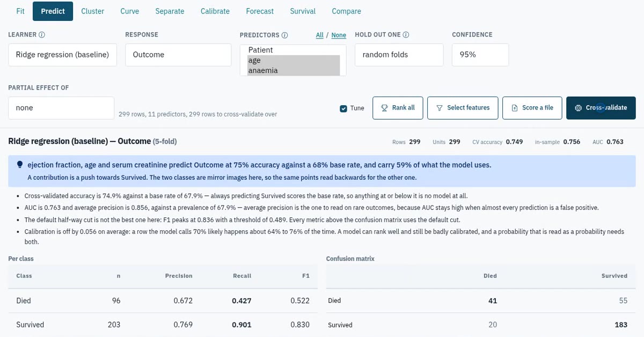The height and width of the screenshot is (337, 644).
Task: Click the Recall column header
Action: click(242, 276)
